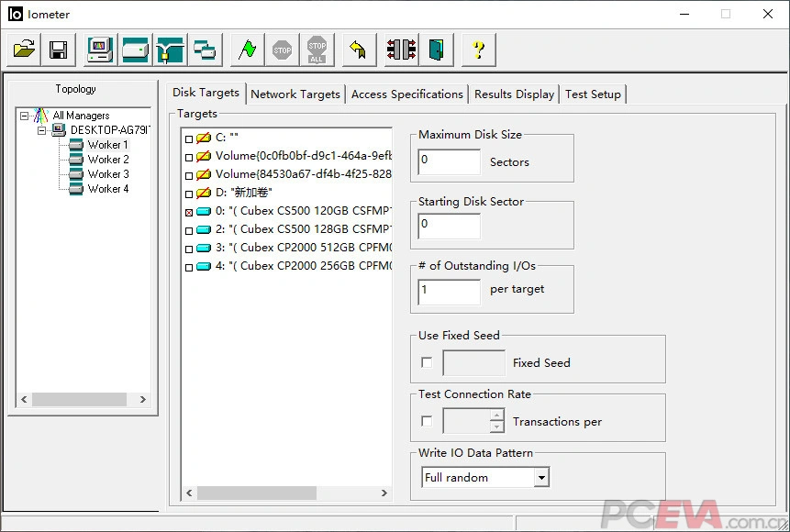790x532 pixels.
Task: Reset workers yellow arrow icon
Action: [359, 50]
